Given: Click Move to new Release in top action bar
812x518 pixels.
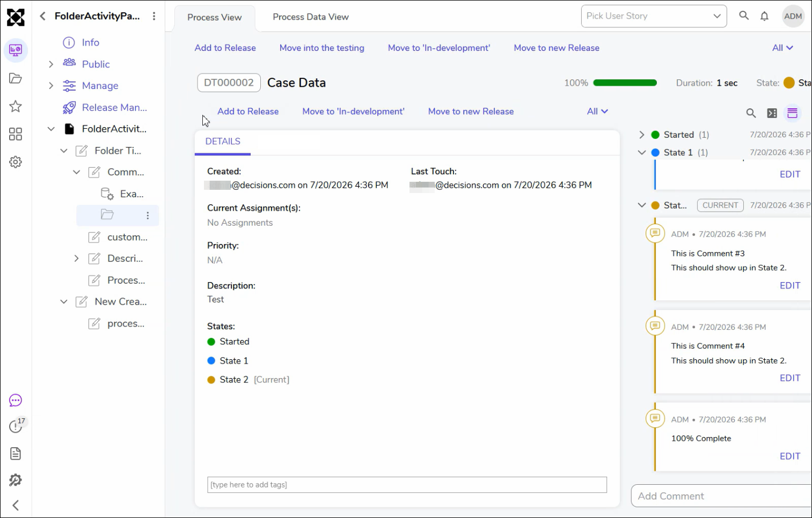Looking at the screenshot, I should [557, 48].
